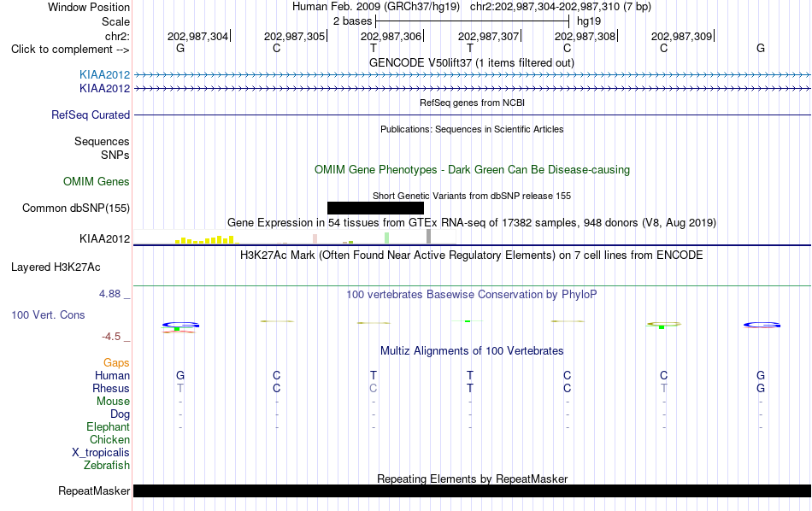812x511 pixels.
Task: Open the RefSeq Curated track label
Action: 91,115
